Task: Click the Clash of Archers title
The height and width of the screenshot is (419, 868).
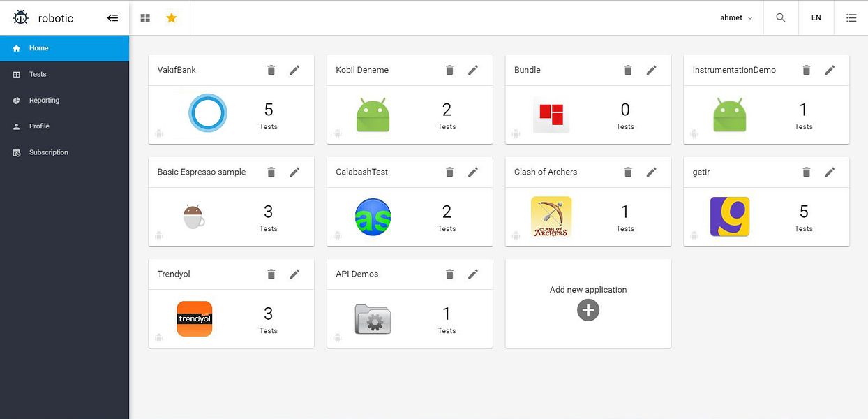Action: [546, 172]
